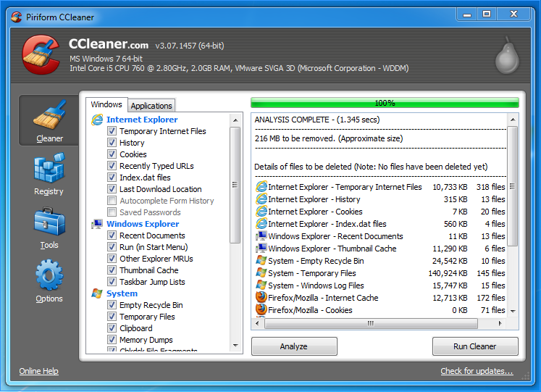Switch to the Windows tab
This screenshot has width=541, height=392.
(106, 104)
